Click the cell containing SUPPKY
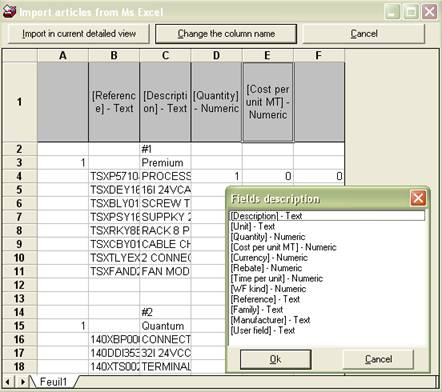This screenshot has height=392, width=442. (165, 217)
